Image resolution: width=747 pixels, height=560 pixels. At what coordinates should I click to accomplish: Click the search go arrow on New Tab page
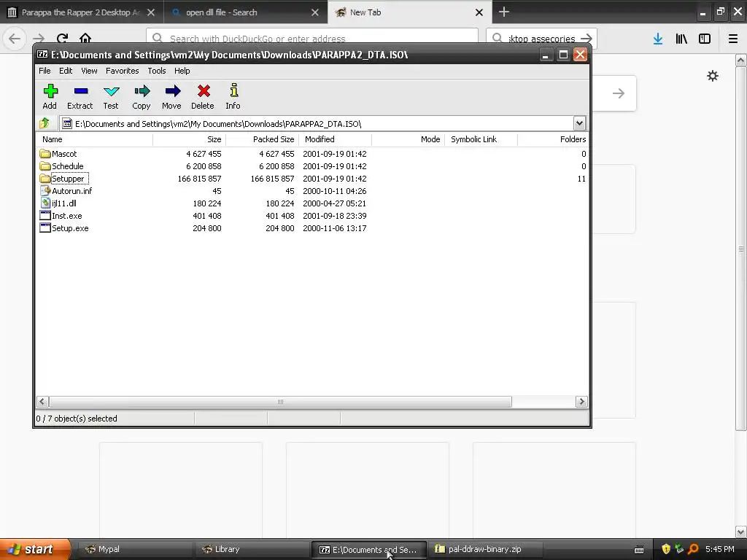click(x=619, y=93)
